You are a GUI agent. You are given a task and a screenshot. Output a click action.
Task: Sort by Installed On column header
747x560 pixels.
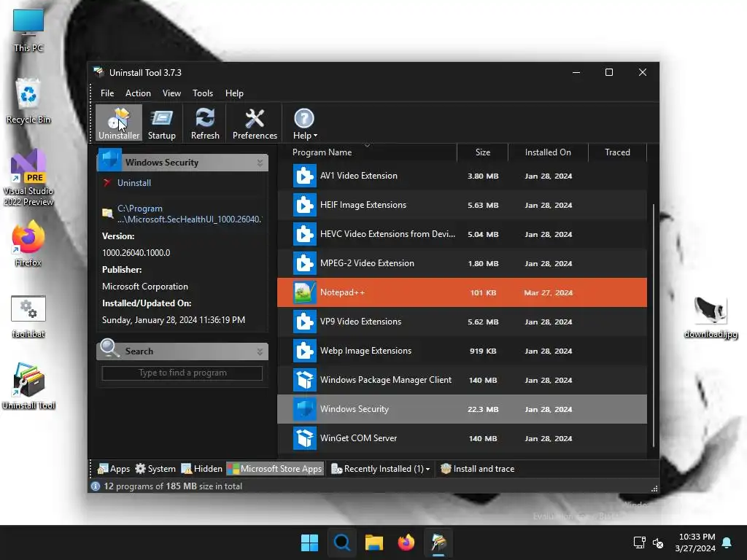(x=548, y=152)
